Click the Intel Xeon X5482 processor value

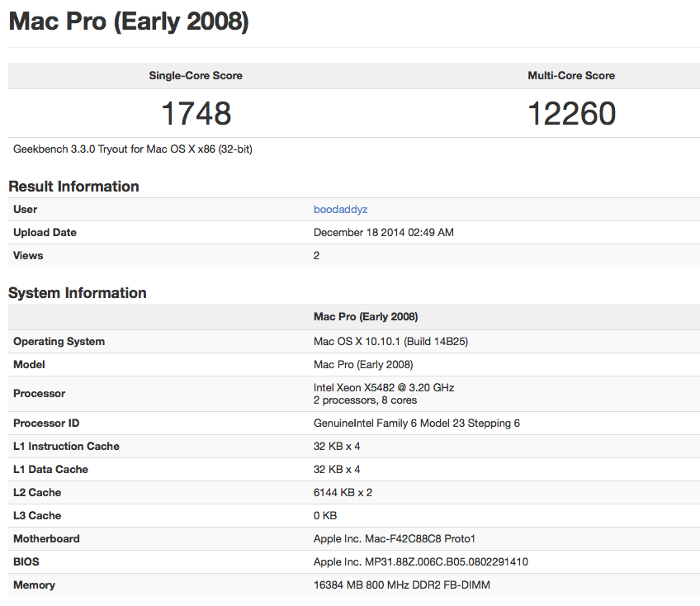[x=384, y=387]
